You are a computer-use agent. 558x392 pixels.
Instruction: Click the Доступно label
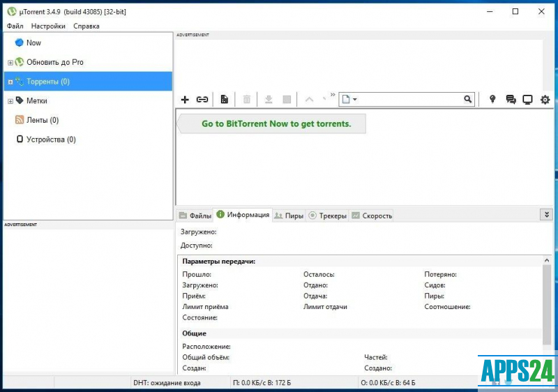pyautogui.click(x=196, y=246)
